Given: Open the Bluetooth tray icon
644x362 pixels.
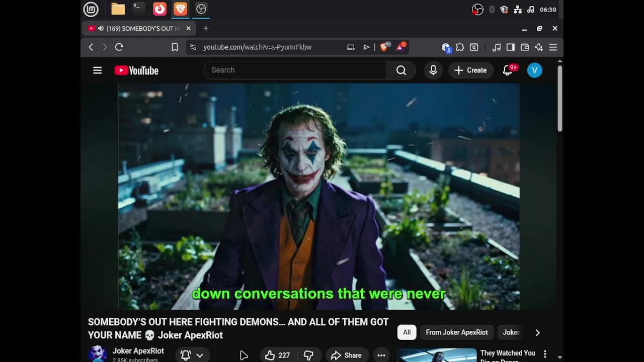Looking at the screenshot, I should point(492,10).
